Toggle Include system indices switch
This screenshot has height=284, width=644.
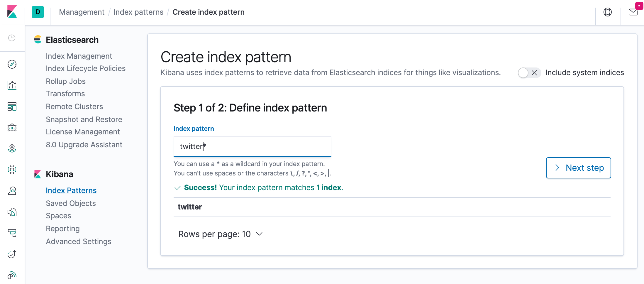[x=529, y=73]
